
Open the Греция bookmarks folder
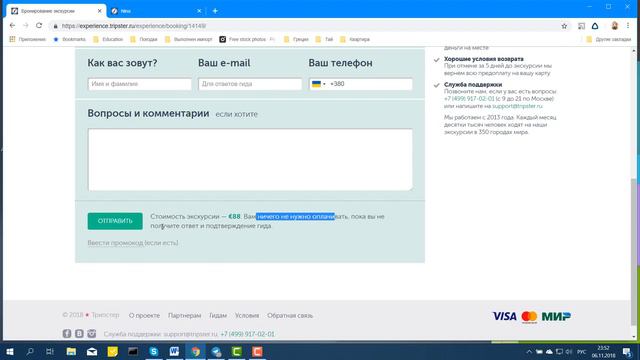296,39
